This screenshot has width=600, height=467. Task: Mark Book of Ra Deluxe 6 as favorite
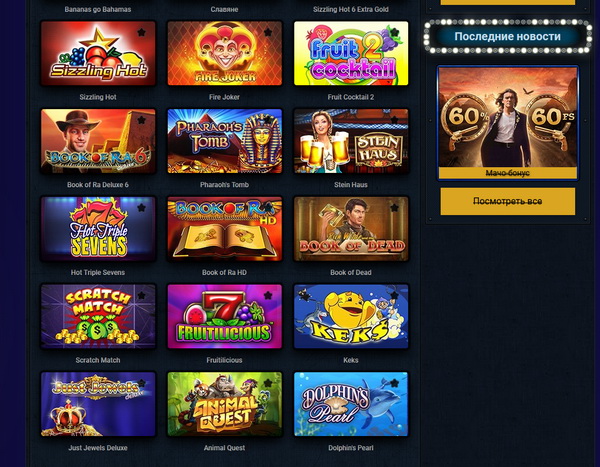tap(141, 120)
